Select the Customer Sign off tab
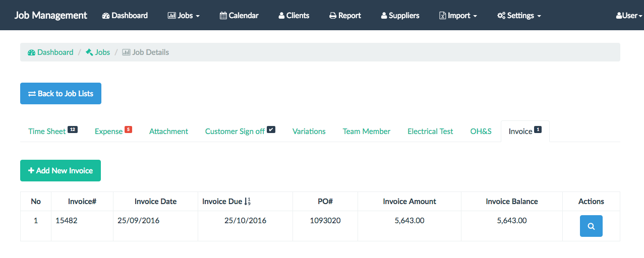 click(x=235, y=132)
